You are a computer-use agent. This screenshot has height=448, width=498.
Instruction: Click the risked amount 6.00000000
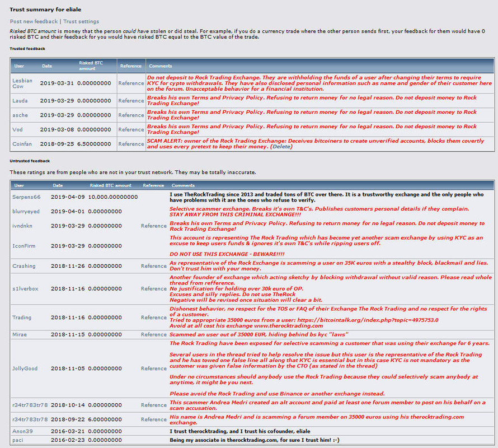click(105, 419)
